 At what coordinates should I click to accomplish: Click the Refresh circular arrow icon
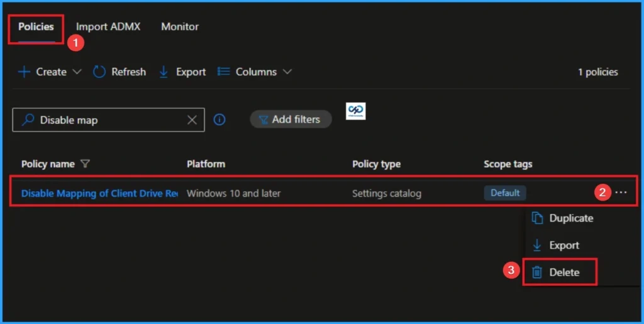tap(99, 72)
